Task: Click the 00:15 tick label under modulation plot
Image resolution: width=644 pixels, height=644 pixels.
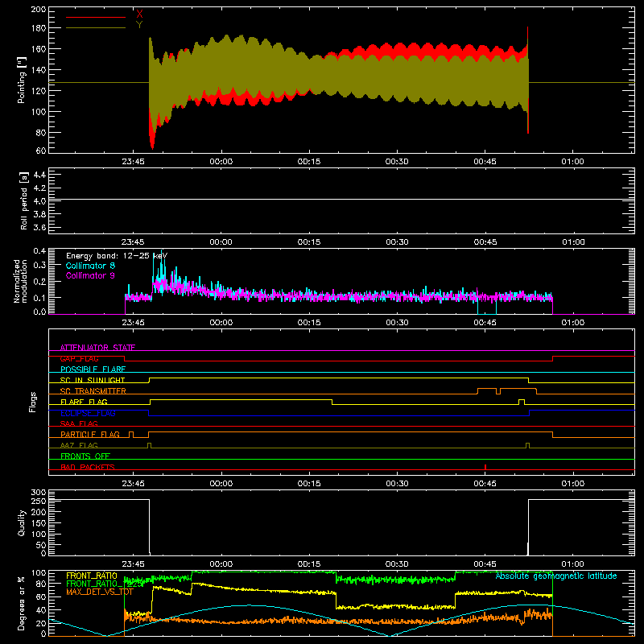Action: pos(309,323)
